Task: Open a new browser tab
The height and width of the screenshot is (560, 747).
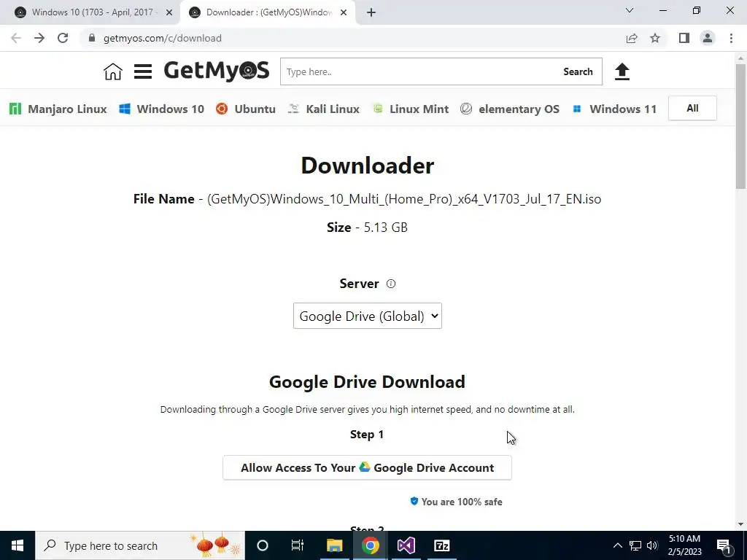Action: (x=371, y=13)
